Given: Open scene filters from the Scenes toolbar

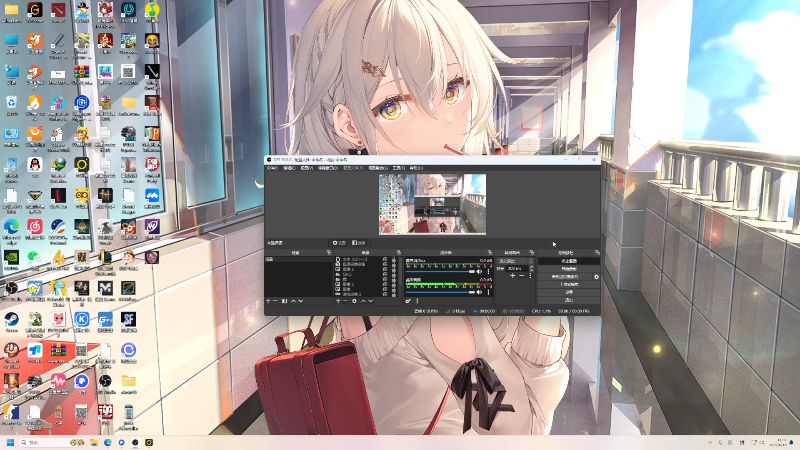Looking at the screenshot, I should click(284, 301).
